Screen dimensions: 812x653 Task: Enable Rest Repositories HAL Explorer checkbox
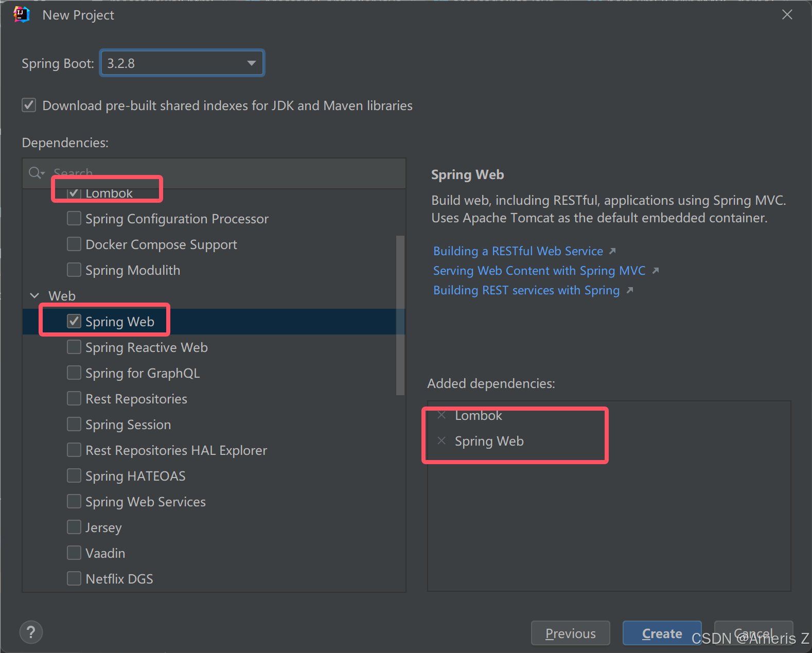coord(74,450)
